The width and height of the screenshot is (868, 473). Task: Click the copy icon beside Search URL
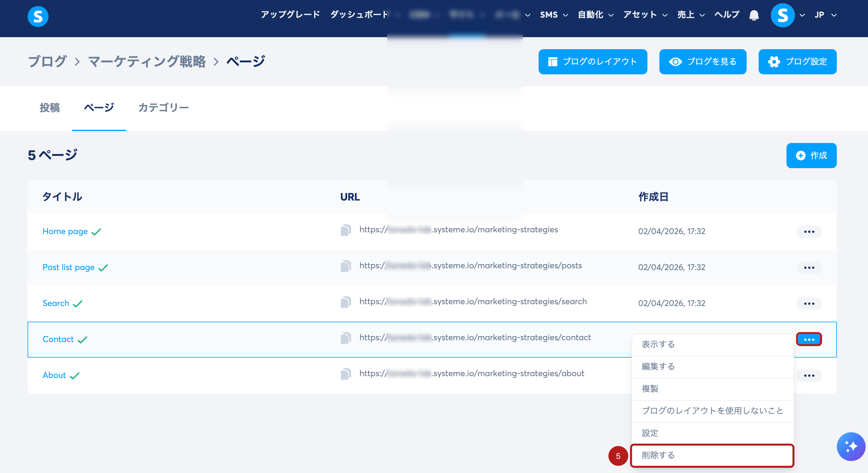coord(346,302)
